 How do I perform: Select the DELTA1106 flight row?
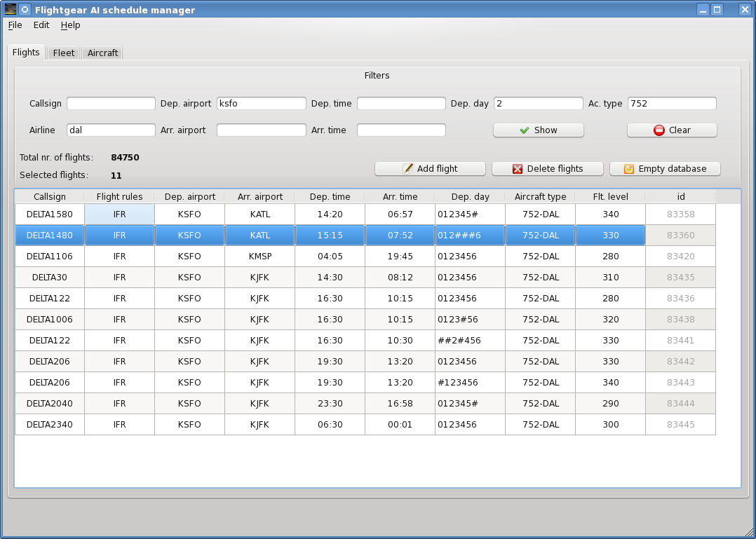coord(49,257)
